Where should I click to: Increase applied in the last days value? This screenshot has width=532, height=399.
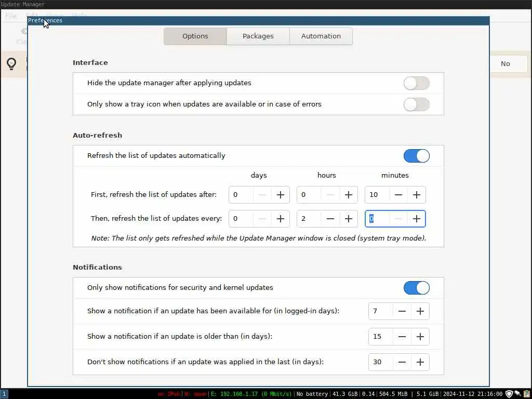420,362
